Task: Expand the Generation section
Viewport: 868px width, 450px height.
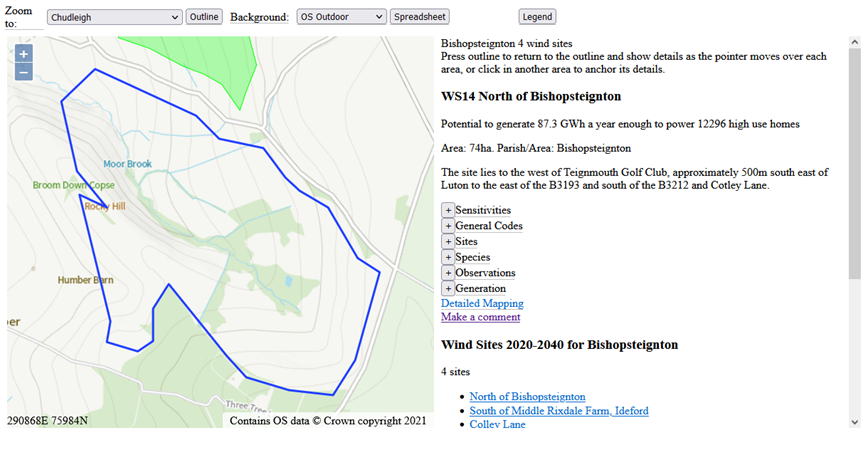Action: point(448,288)
